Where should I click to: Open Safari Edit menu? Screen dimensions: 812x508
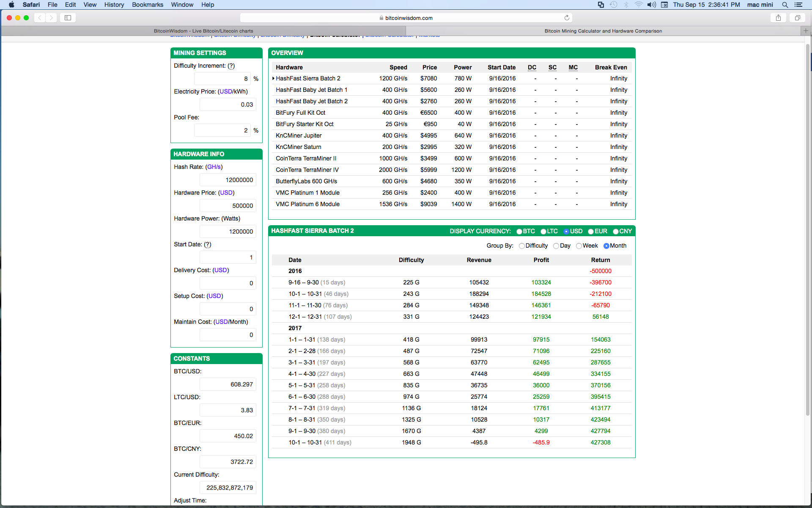[71, 5]
